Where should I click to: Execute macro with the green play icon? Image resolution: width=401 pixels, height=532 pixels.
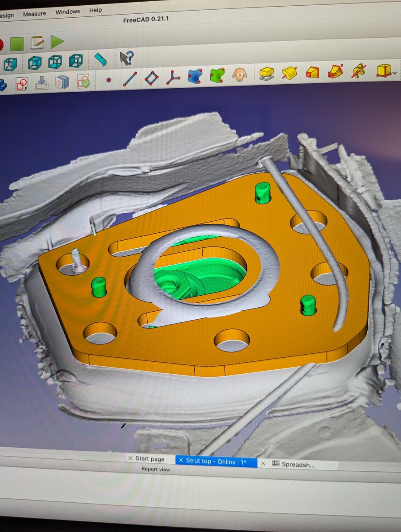[x=57, y=42]
